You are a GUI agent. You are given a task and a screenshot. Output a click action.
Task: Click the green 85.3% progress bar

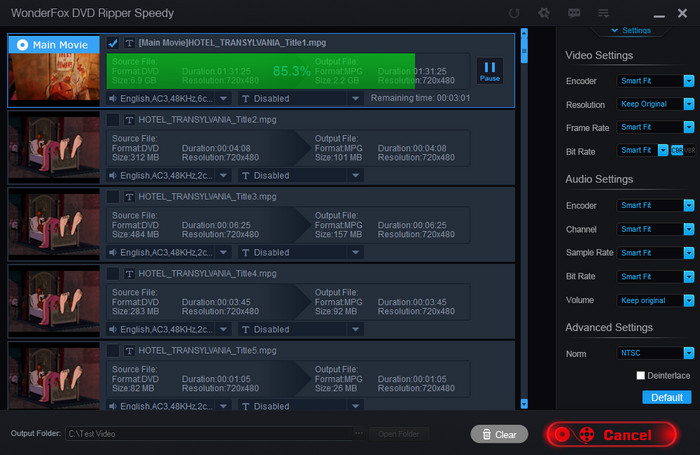tap(261, 71)
